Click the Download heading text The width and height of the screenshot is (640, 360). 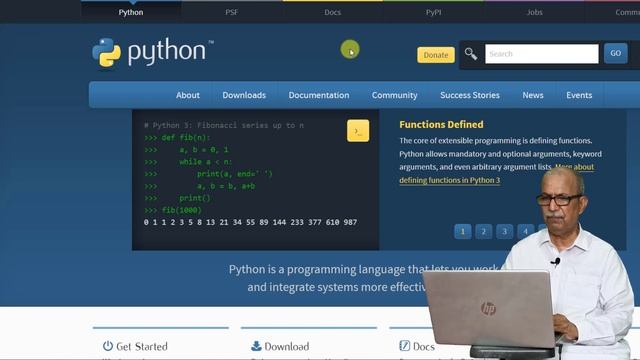(x=287, y=347)
